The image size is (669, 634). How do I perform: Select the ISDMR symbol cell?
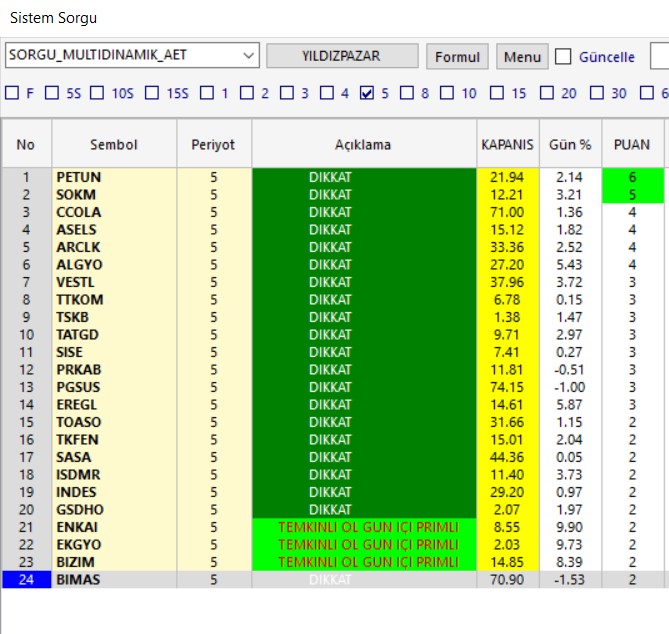pos(114,474)
